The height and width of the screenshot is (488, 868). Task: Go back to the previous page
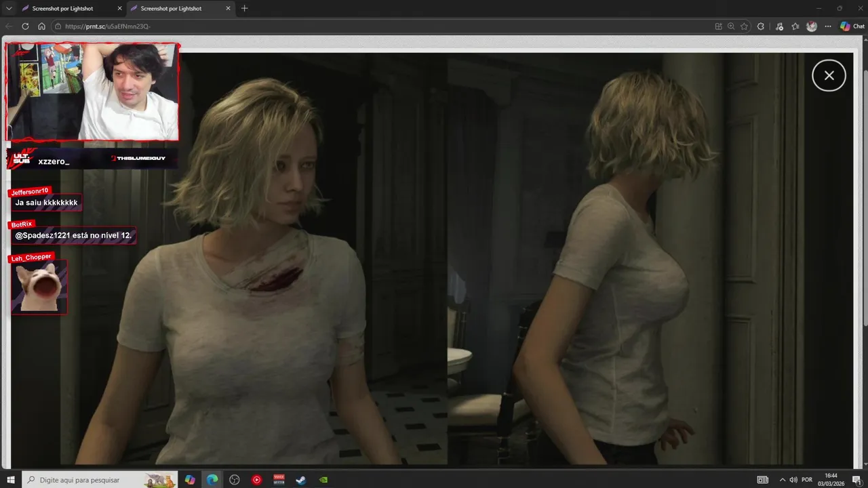click(9, 26)
